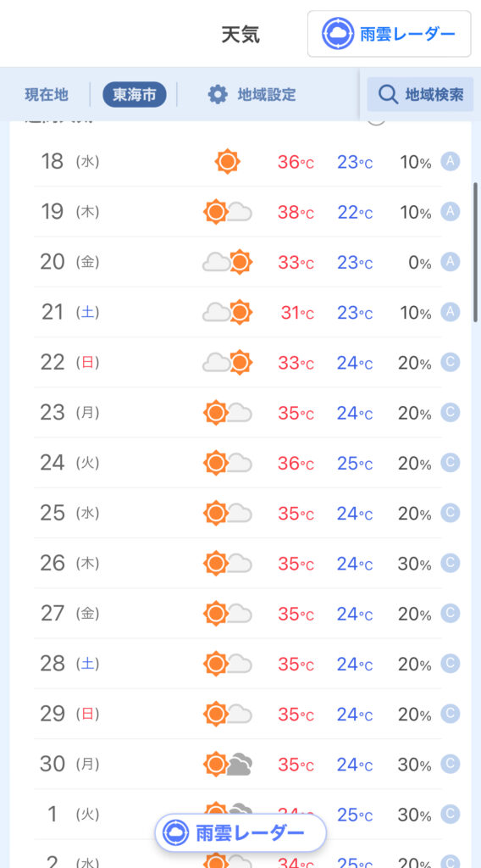Click reliability badge A on day 18
The height and width of the screenshot is (868, 481).
[450, 162]
